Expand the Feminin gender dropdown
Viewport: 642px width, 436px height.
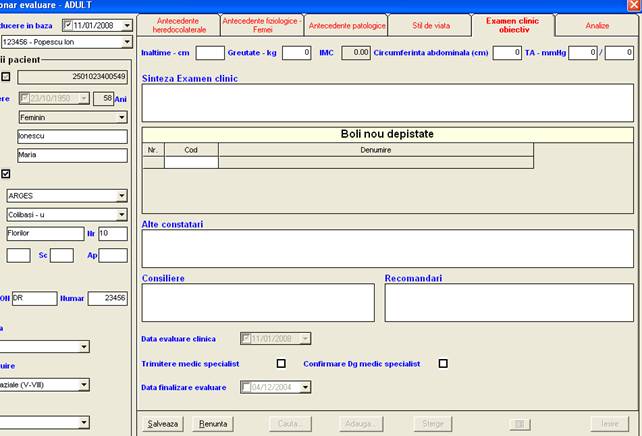point(122,117)
